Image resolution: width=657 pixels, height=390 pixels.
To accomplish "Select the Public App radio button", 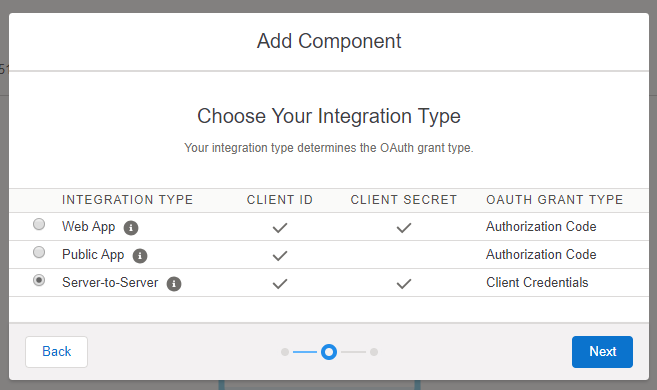I will click(39, 252).
